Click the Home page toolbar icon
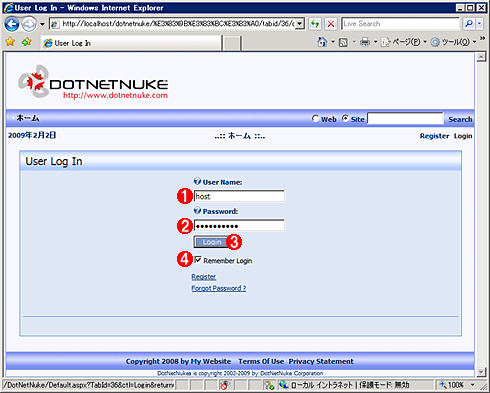Viewport: 490px width, 393px height. pos(322,42)
